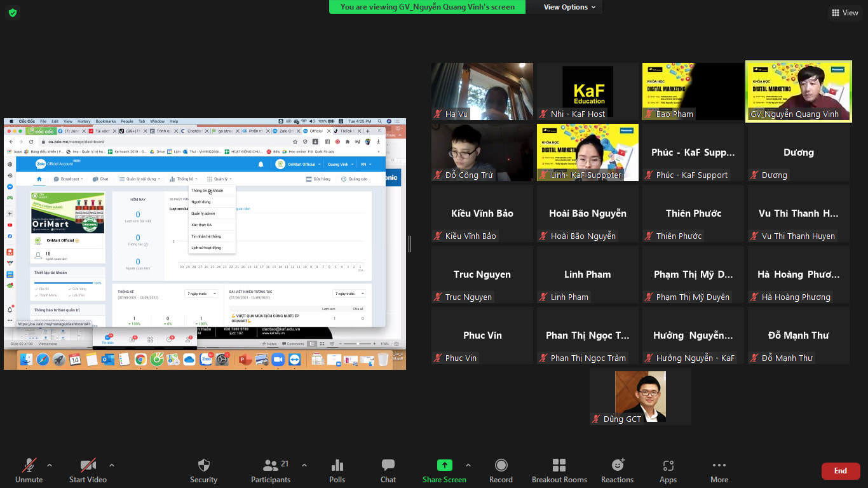Screen dimensions: 868x488
Task: Select Linh- KaF Suppoter's video tile
Action: click(588, 152)
